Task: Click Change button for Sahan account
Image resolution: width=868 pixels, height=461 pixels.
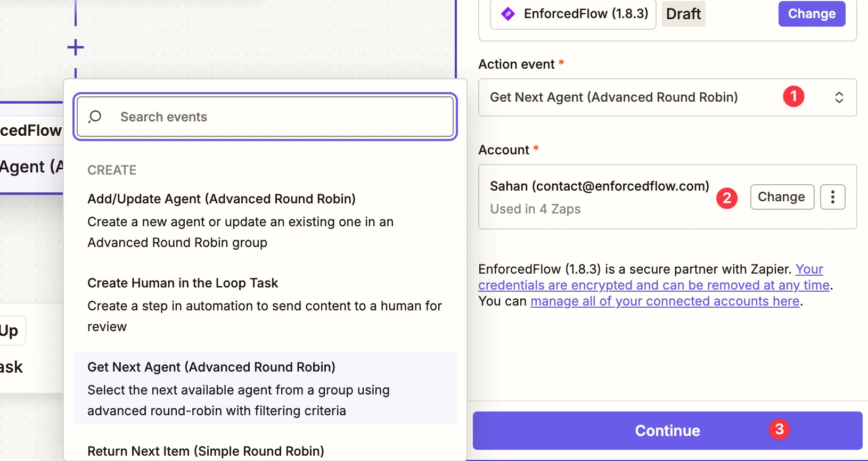Action: click(x=781, y=197)
